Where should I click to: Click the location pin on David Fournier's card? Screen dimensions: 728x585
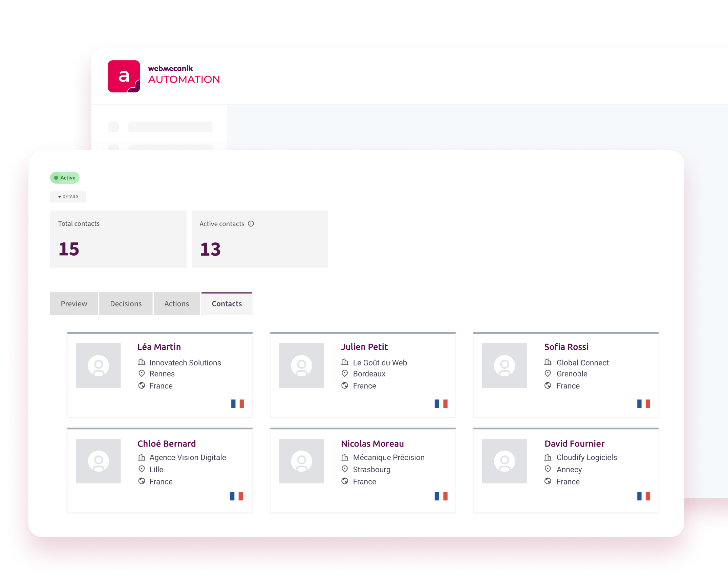point(549,469)
